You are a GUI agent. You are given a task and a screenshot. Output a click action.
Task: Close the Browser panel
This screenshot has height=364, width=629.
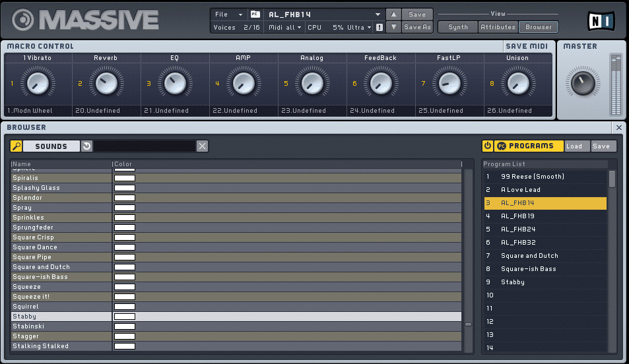click(x=619, y=127)
